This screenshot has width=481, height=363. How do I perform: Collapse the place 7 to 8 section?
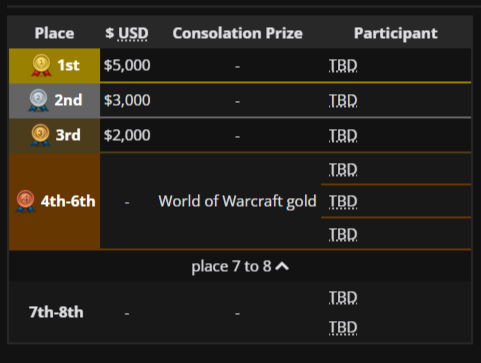click(x=240, y=266)
